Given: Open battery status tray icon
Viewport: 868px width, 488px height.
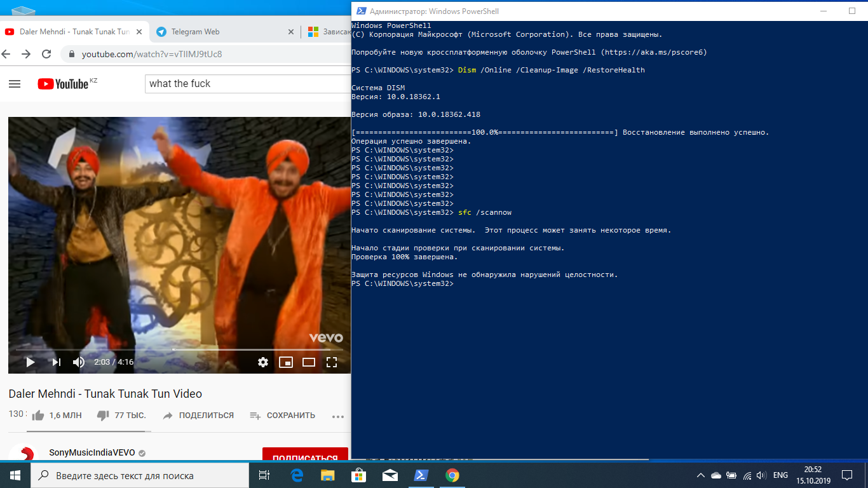Looking at the screenshot, I should pyautogui.click(x=731, y=475).
